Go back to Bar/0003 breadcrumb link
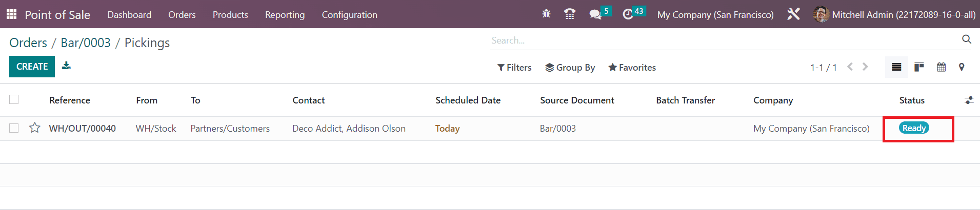 coord(86,43)
